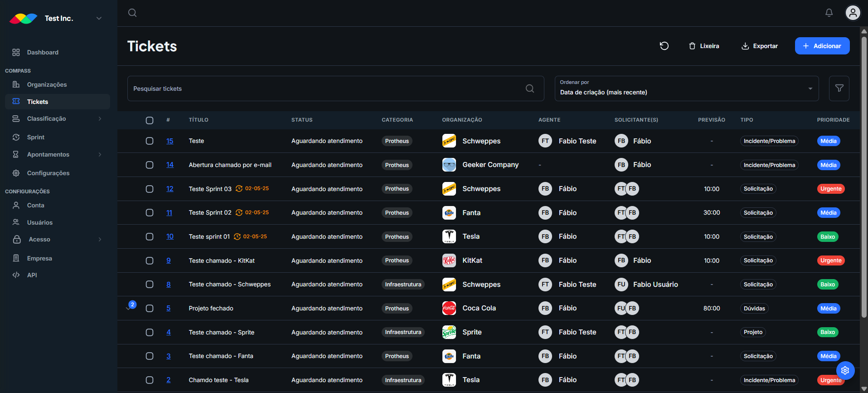Click the sprint clock icon on Teste sprint 01
This screenshot has width=868, height=393.
pos(237,236)
